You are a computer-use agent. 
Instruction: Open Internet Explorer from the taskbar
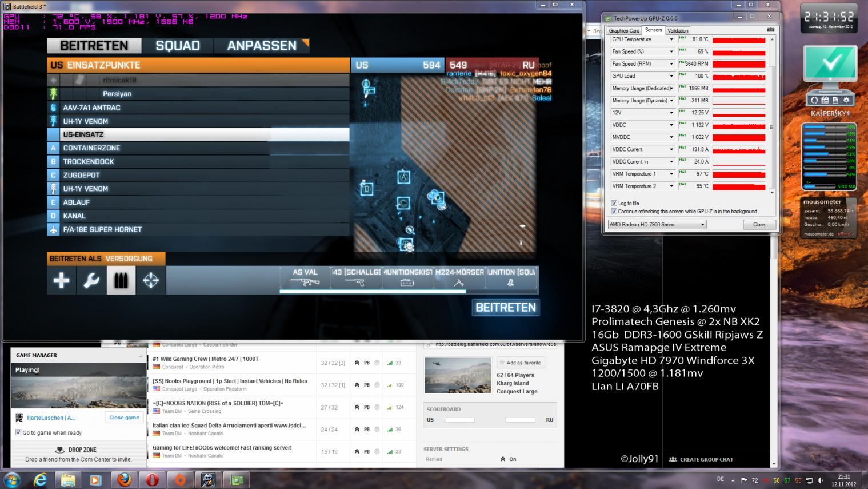[x=40, y=479]
